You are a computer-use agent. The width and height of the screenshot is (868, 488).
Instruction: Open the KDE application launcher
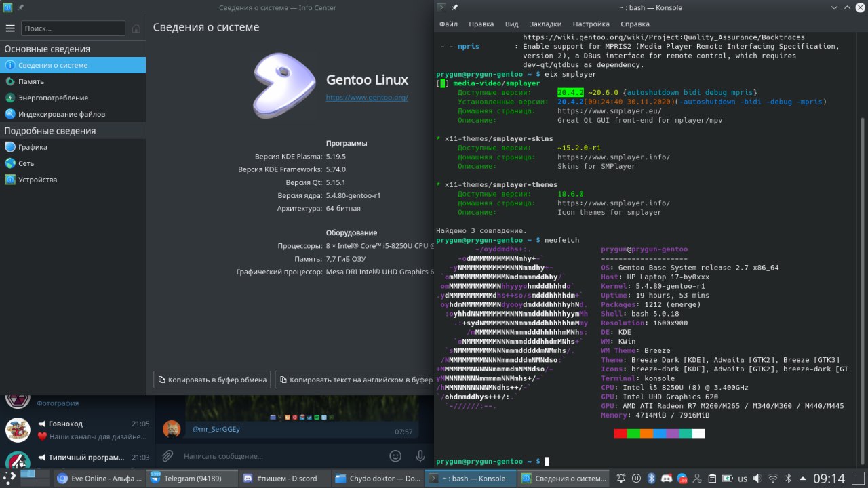coord(9,478)
